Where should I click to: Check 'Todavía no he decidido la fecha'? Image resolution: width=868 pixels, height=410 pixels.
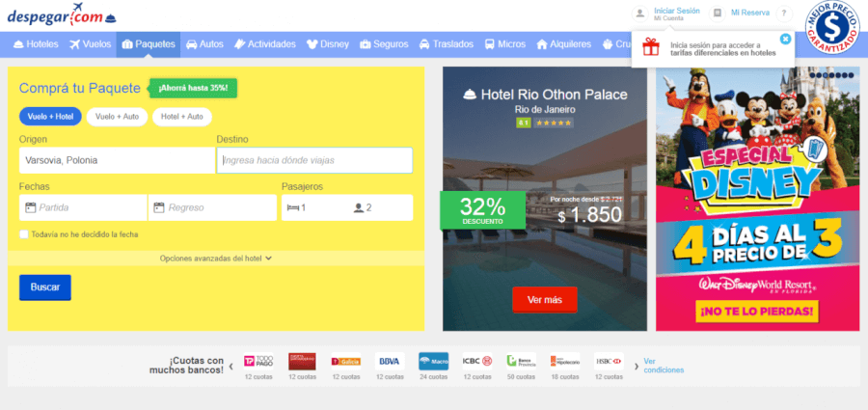[24, 234]
